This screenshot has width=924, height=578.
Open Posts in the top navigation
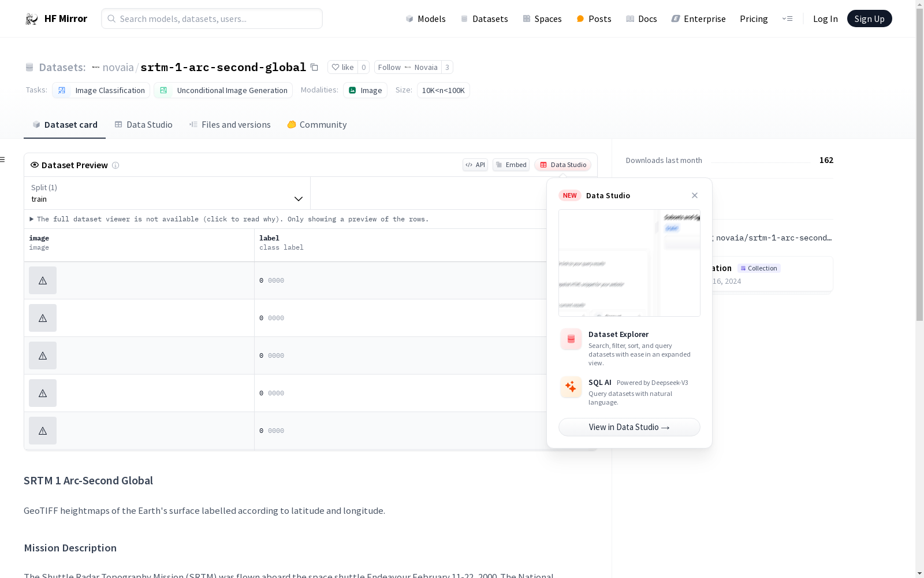594,18
